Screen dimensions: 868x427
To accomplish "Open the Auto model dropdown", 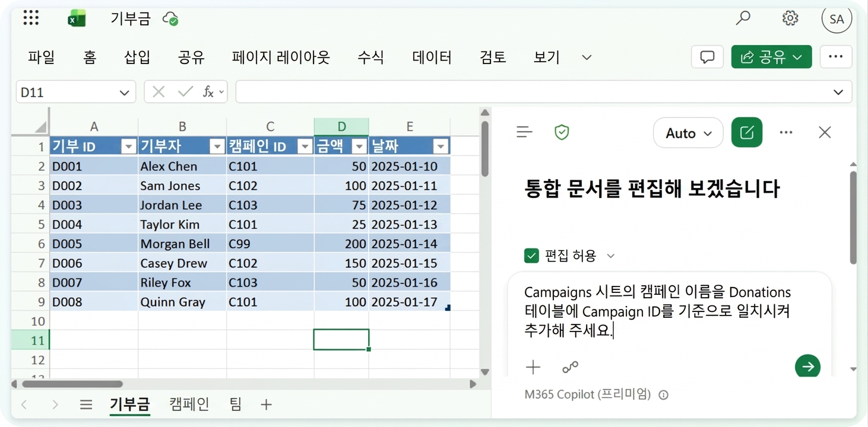I will [x=688, y=133].
